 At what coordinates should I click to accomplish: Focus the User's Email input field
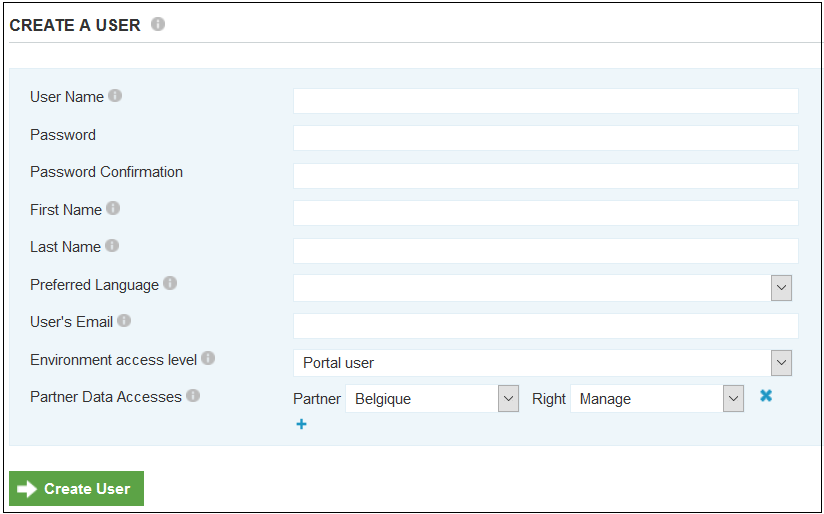tap(545, 326)
